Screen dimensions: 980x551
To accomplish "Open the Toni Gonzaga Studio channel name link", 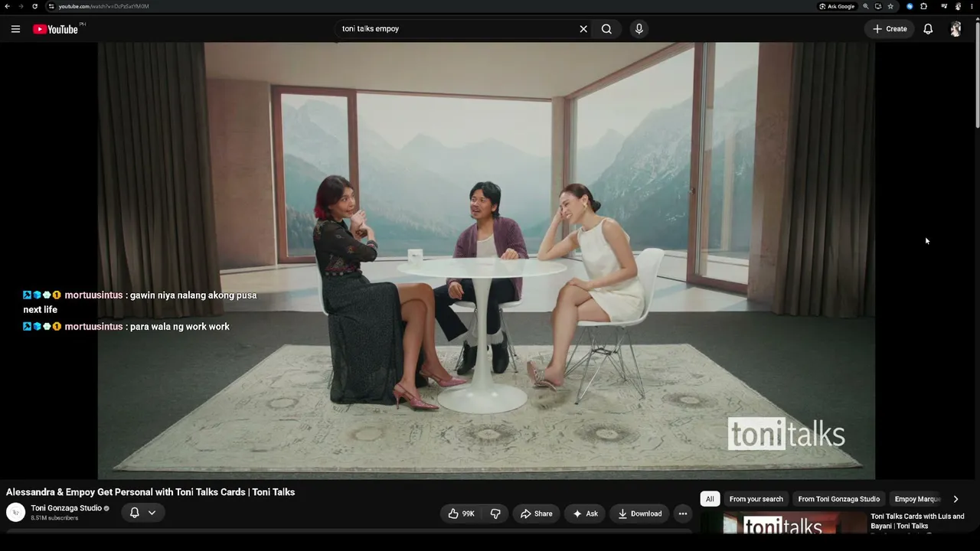I will pos(66,508).
